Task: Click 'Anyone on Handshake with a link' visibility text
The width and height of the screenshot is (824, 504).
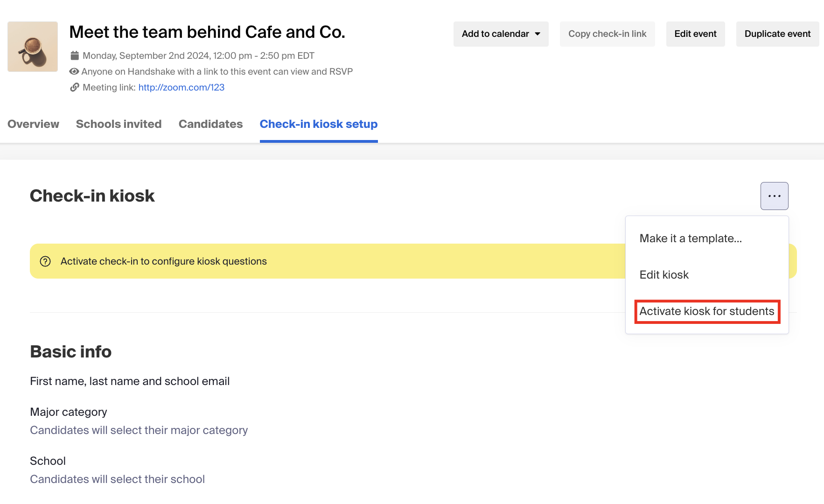Action: (217, 71)
